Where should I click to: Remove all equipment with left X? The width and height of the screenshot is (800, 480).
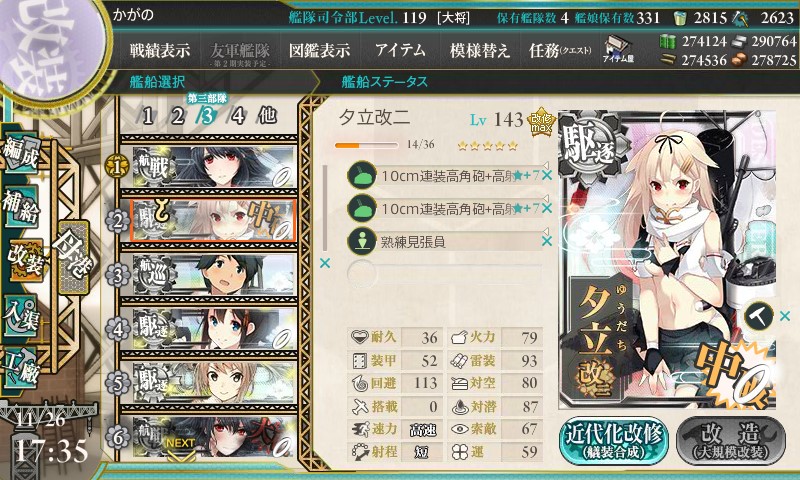(x=324, y=263)
